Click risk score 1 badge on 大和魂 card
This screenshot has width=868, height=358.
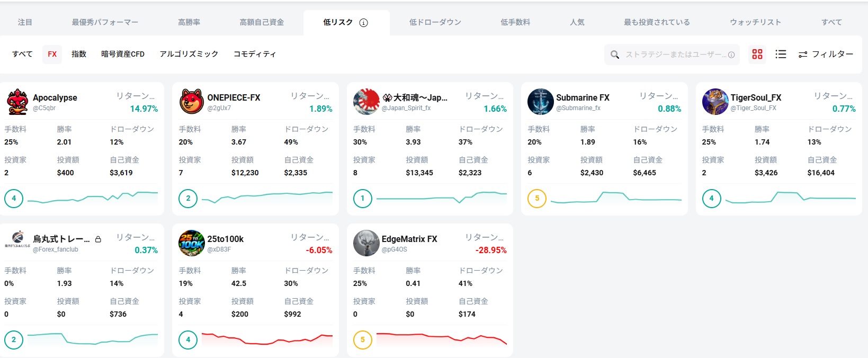point(363,199)
